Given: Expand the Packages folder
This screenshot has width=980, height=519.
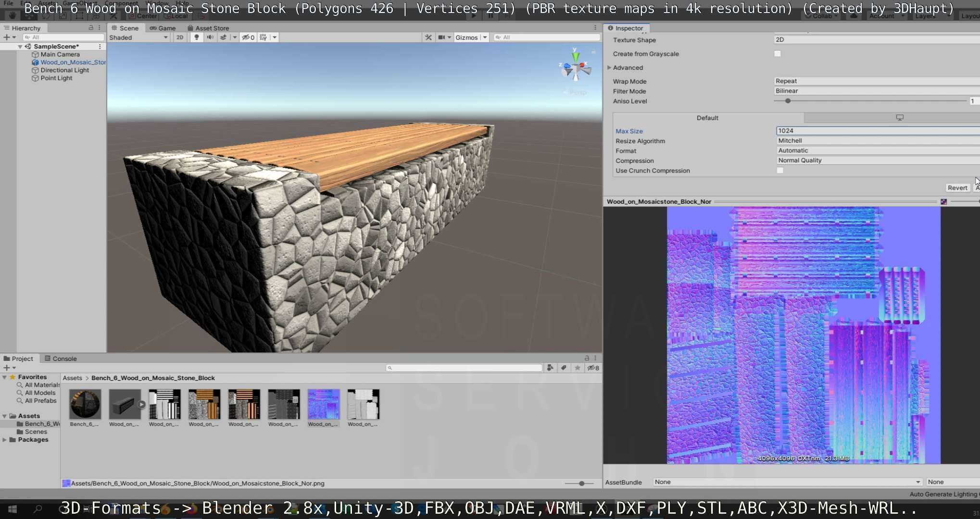Looking at the screenshot, I should point(5,440).
